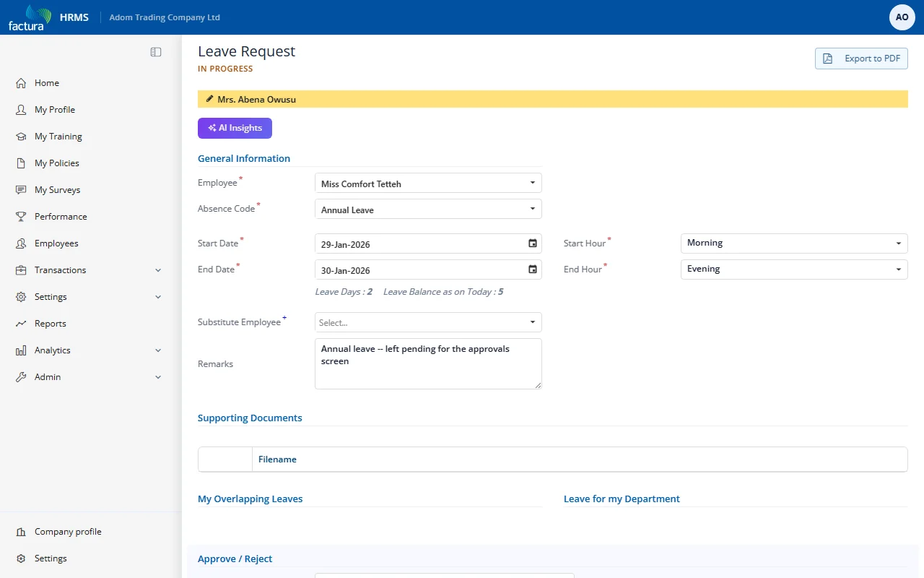Expand the Transactions submenu chevron
The width and height of the screenshot is (924, 578).
click(158, 270)
